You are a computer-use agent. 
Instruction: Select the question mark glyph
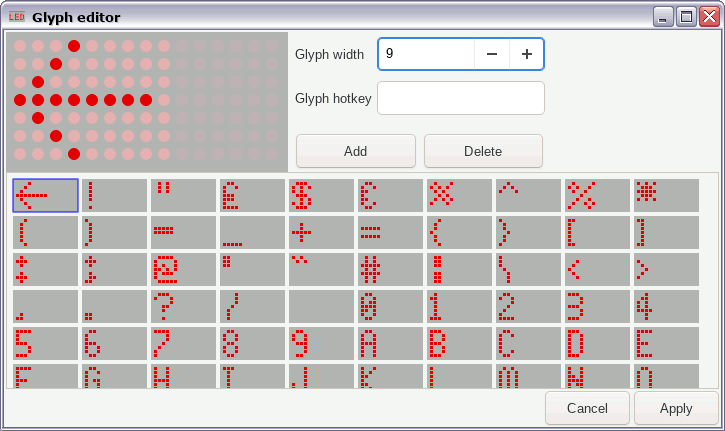coord(183,307)
